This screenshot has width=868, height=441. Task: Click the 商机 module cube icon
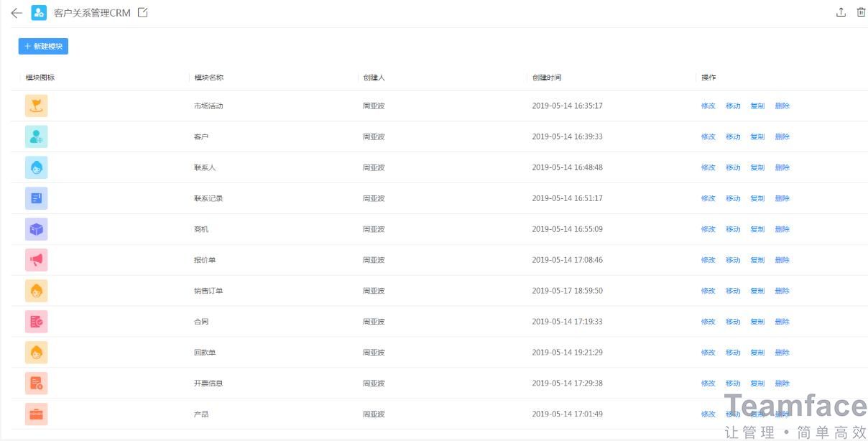tap(36, 229)
